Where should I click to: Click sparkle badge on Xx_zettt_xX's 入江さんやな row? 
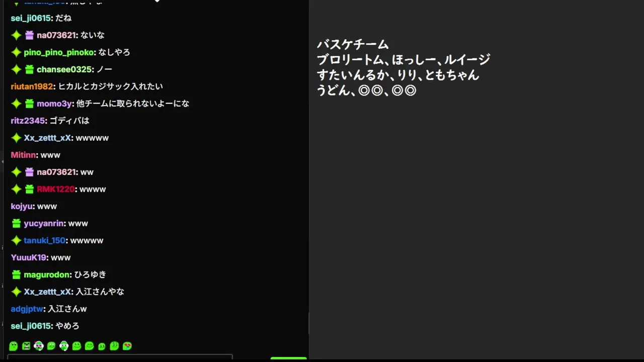(x=16, y=292)
